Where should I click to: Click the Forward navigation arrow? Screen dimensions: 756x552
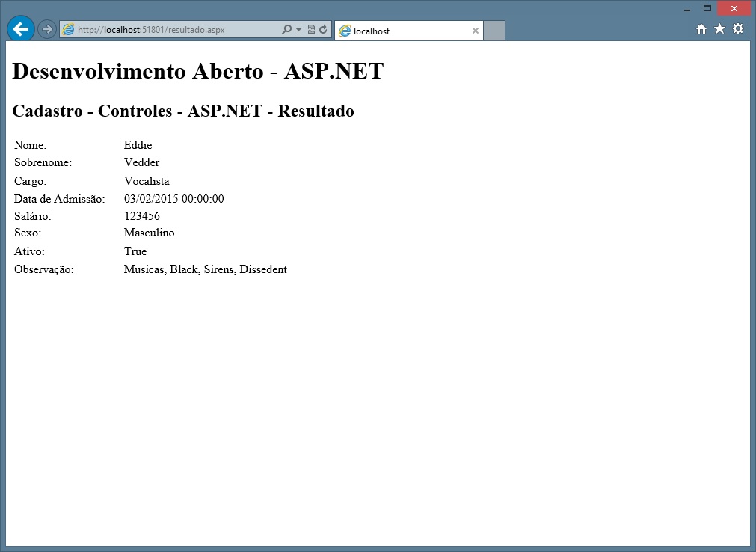click(47, 29)
